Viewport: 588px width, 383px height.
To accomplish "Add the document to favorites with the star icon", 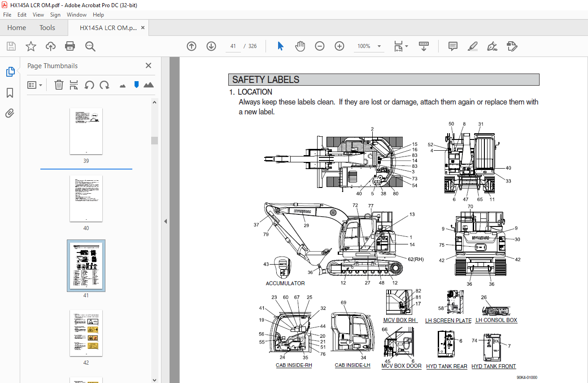I will point(30,46).
